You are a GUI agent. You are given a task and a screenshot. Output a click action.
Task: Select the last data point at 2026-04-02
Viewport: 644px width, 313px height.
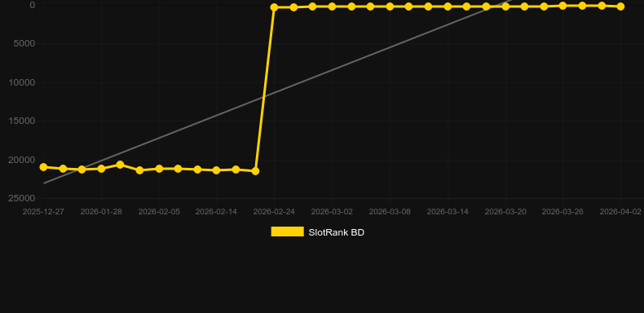[620, 7]
